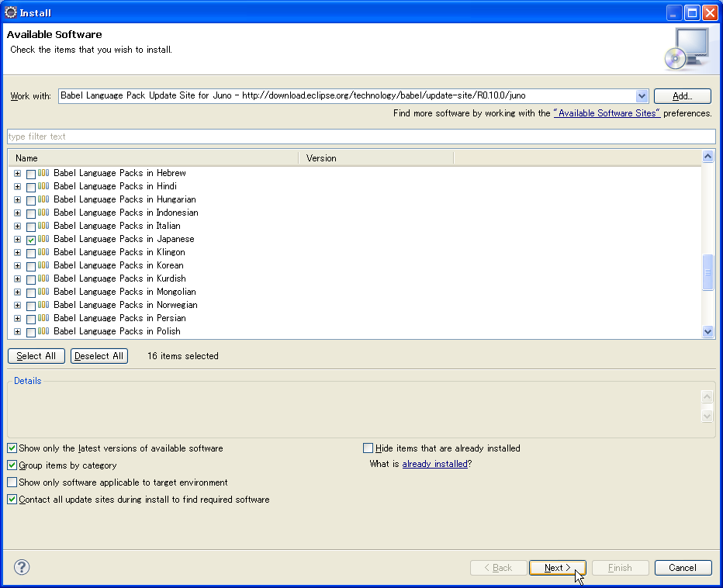Expand the Japanese language packs node
This screenshot has width=723, height=588.
[18, 240]
